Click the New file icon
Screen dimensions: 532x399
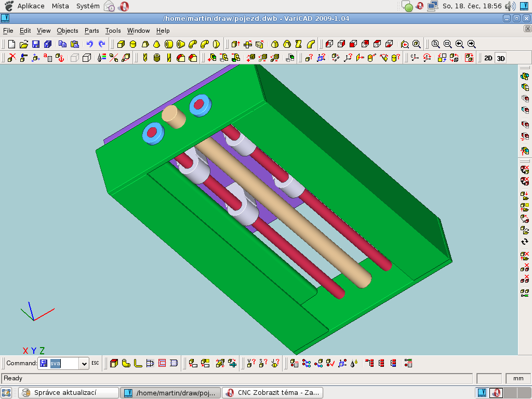click(x=11, y=44)
